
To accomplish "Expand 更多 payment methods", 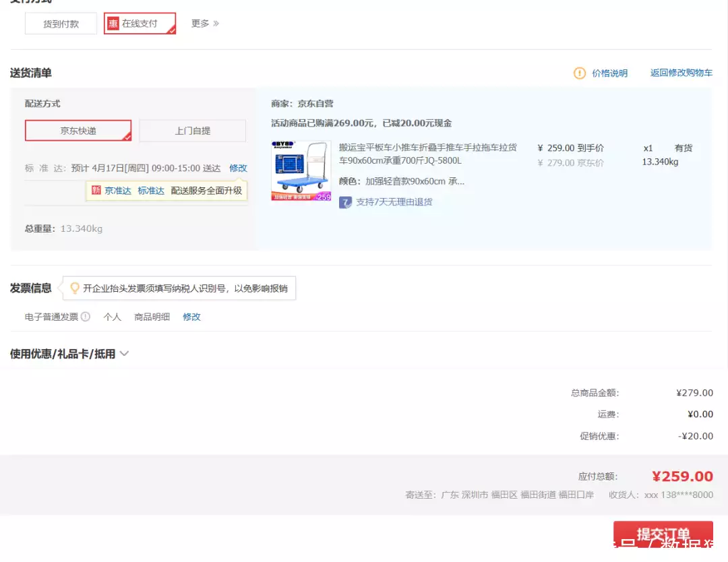I will click(205, 23).
